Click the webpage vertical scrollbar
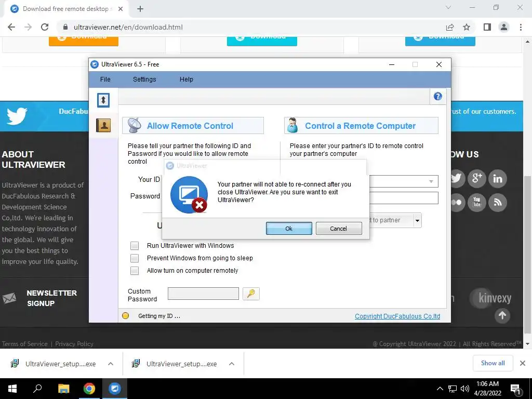 tap(527, 255)
